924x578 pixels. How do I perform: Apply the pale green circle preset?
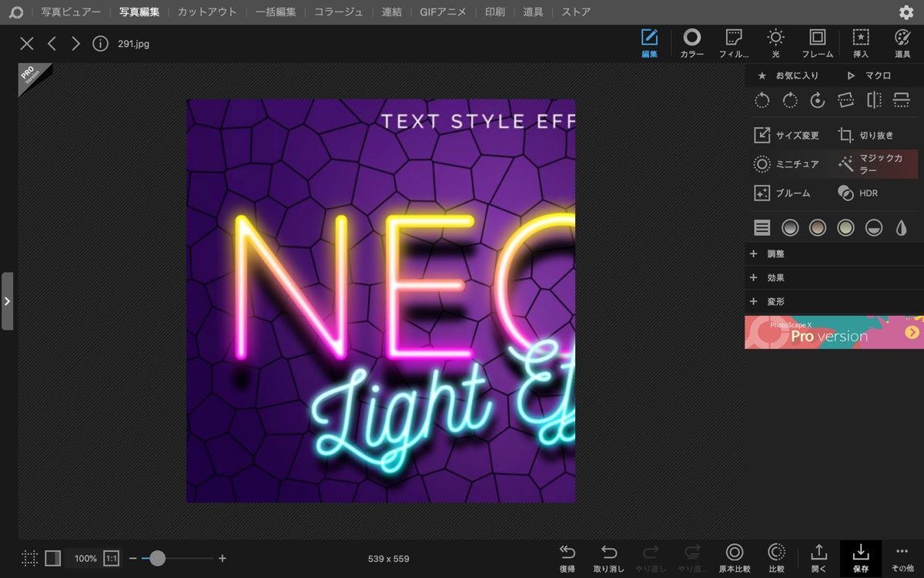click(845, 227)
